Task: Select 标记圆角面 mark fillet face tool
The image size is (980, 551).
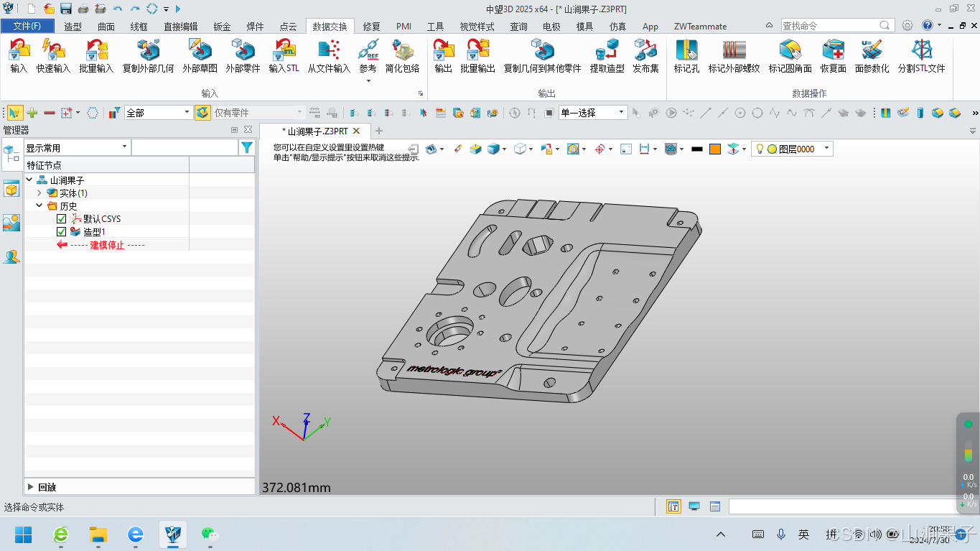Action: click(790, 56)
